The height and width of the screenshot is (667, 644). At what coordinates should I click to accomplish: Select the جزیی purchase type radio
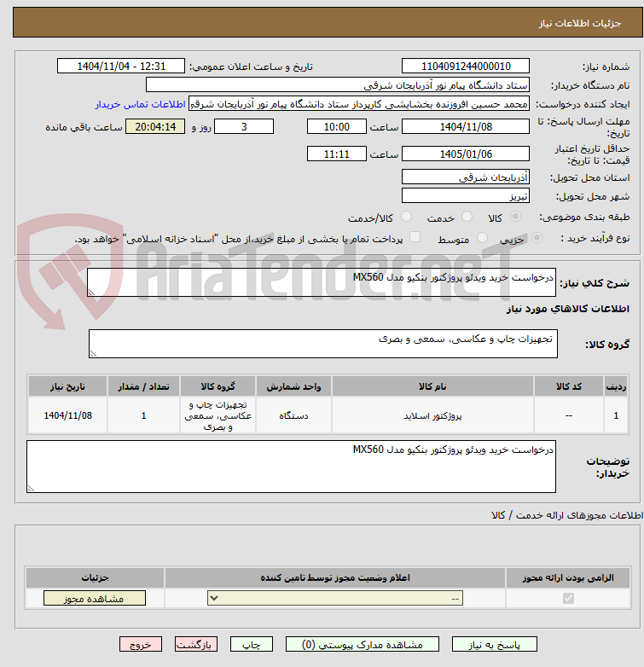coord(537,238)
